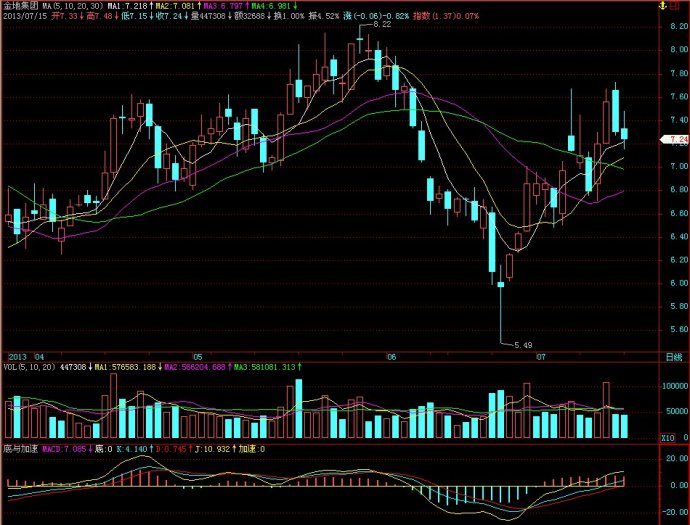Select the 底与加速 indicator name

click(20, 449)
